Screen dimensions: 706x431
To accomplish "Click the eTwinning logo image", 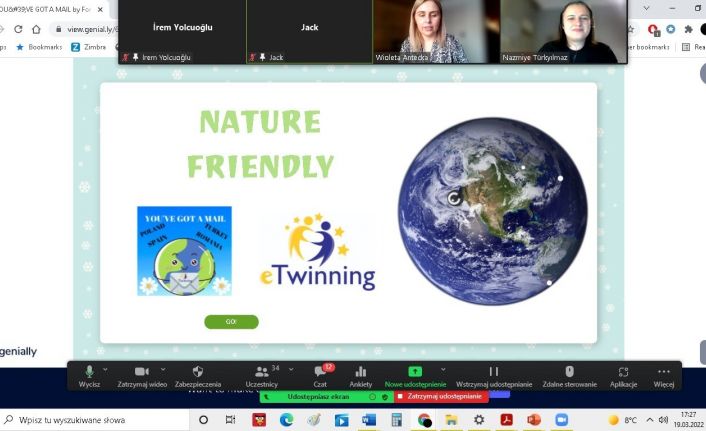I will coord(316,253).
